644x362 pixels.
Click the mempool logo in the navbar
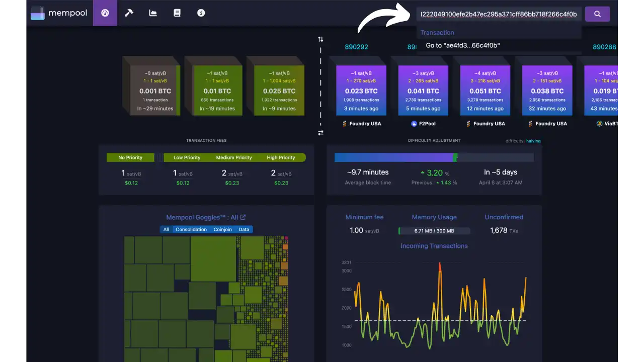pyautogui.click(x=59, y=13)
